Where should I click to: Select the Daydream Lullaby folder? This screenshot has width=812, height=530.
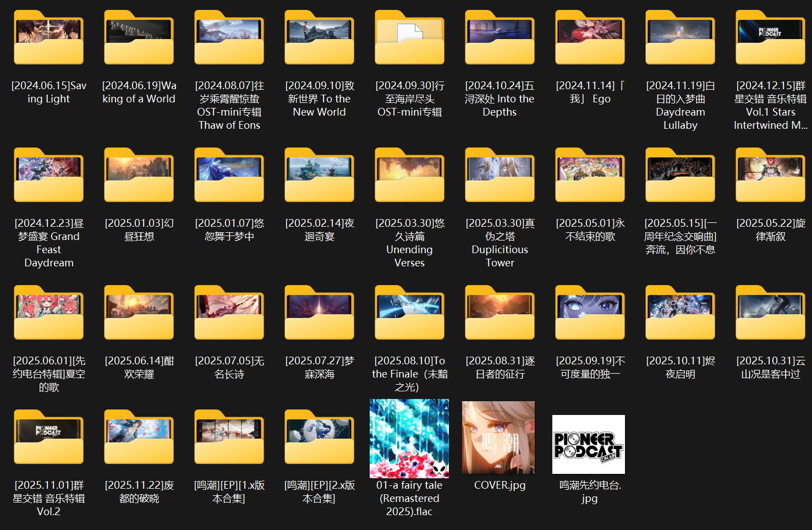(x=680, y=39)
